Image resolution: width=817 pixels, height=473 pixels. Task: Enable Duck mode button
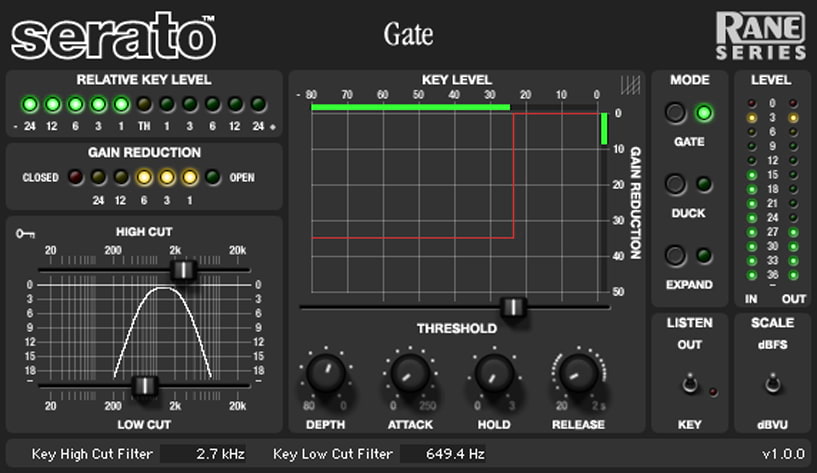(x=675, y=184)
